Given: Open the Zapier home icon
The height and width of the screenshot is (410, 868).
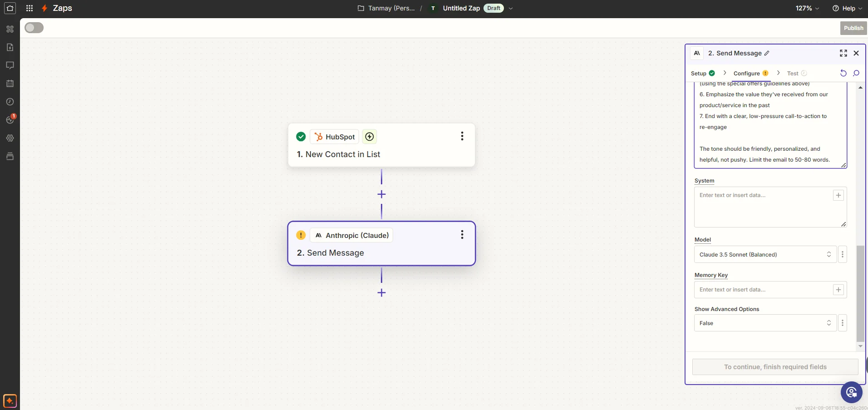Looking at the screenshot, I should click(10, 8).
